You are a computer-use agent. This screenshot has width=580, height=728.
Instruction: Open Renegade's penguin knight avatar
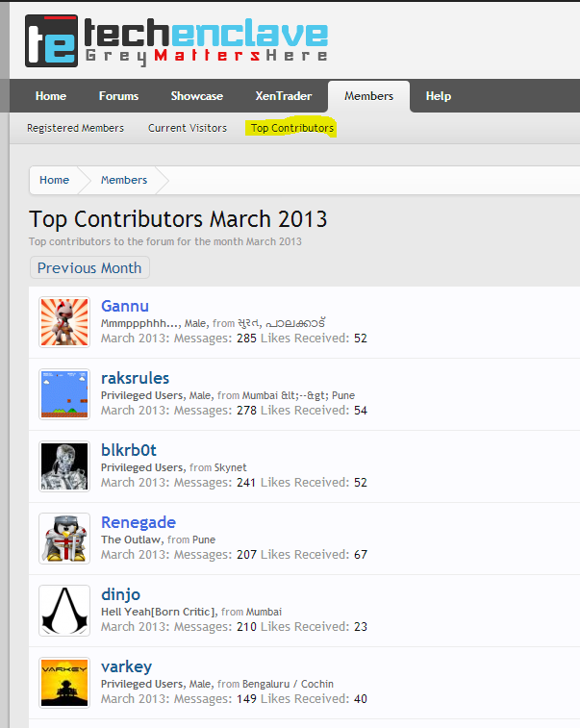coord(64,539)
